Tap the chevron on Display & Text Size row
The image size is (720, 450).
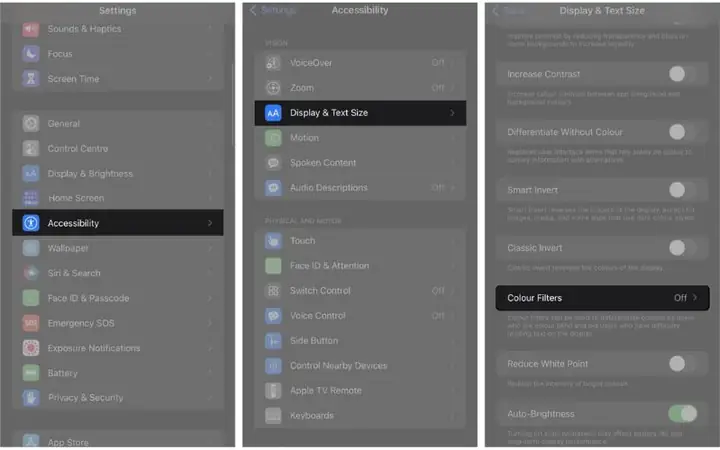(452, 113)
